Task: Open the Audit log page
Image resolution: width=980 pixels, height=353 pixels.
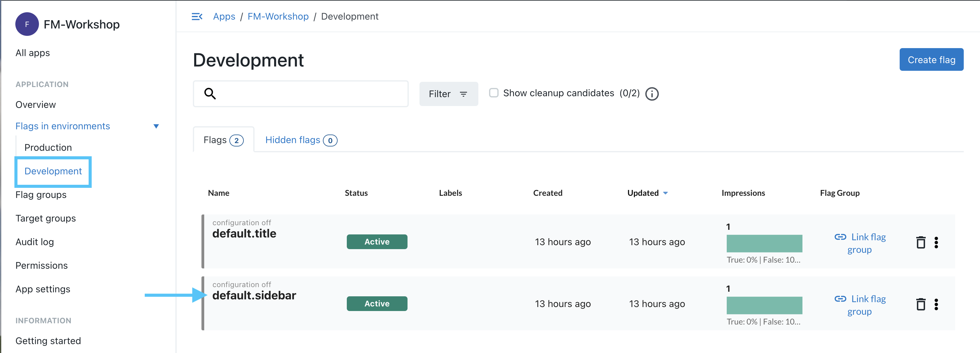Action: (x=34, y=242)
